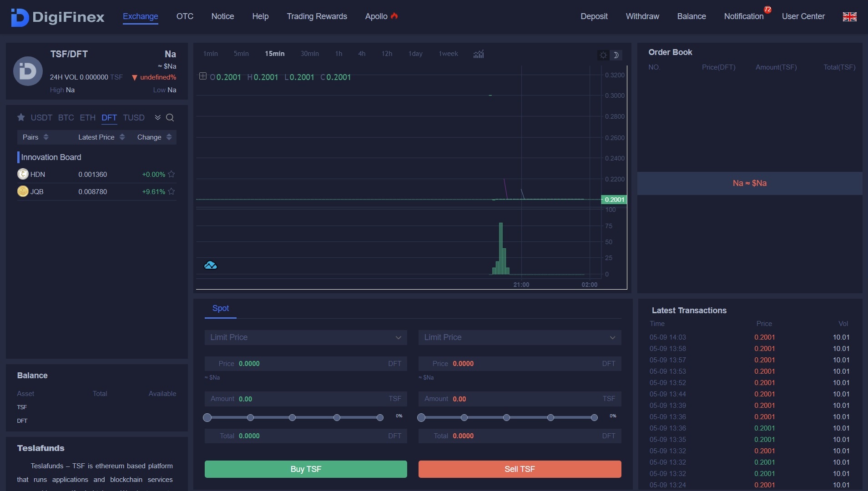Select BTC market tab
The image size is (868, 491).
(x=66, y=118)
